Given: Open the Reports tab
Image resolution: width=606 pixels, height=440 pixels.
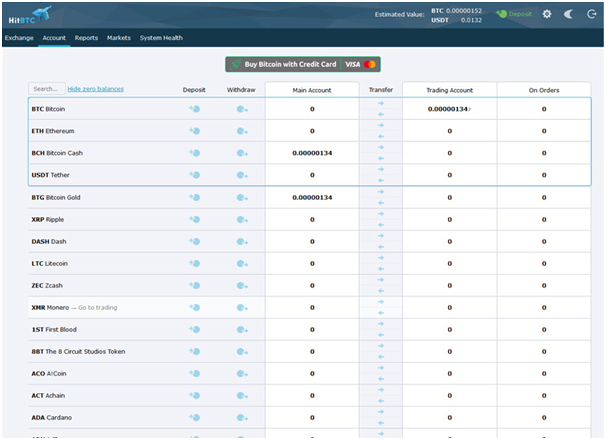Looking at the screenshot, I should tap(86, 38).
